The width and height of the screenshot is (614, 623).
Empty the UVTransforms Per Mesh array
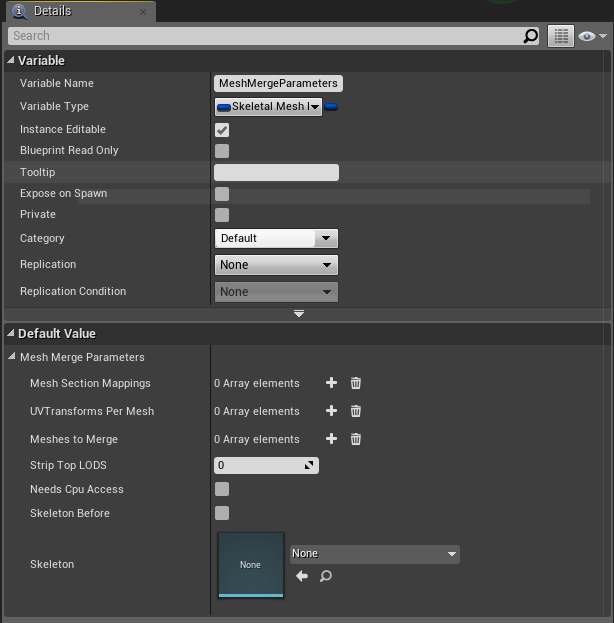pos(355,411)
